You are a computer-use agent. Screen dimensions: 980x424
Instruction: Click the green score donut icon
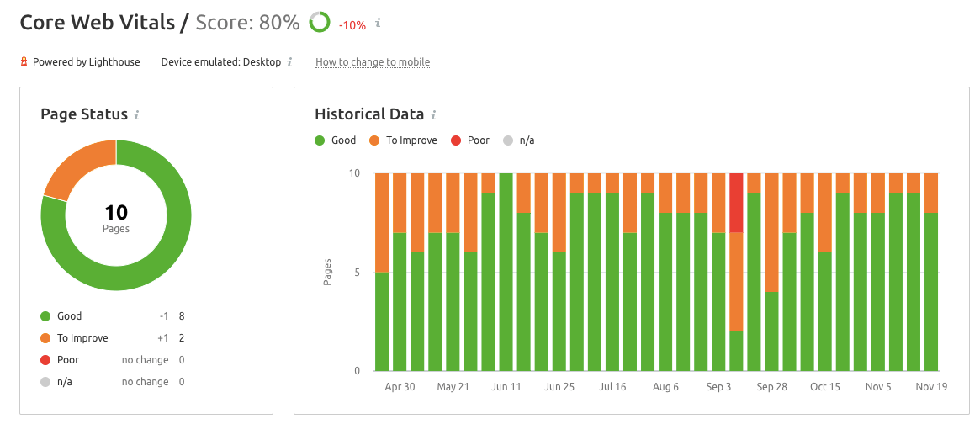pyautogui.click(x=320, y=23)
